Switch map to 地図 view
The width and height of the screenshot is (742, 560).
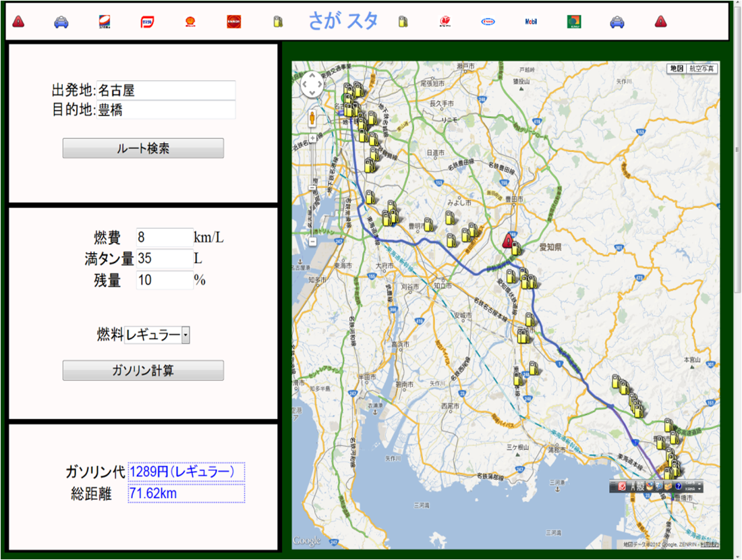676,69
